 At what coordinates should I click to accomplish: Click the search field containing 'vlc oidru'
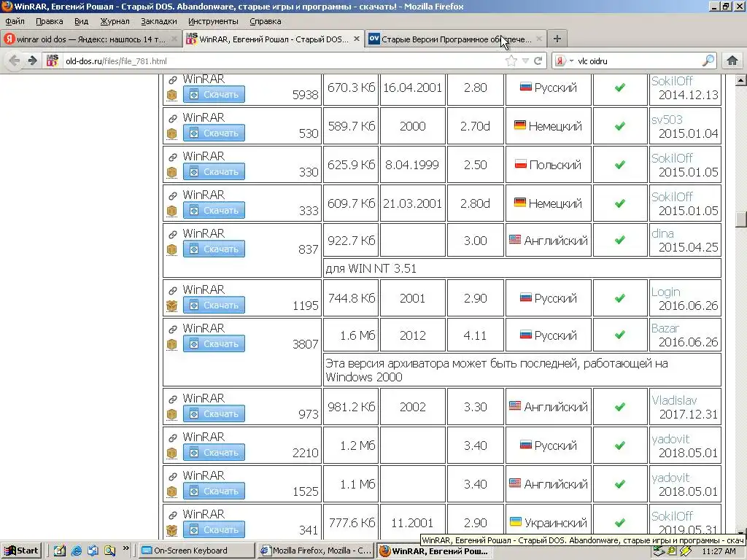[x=638, y=61]
